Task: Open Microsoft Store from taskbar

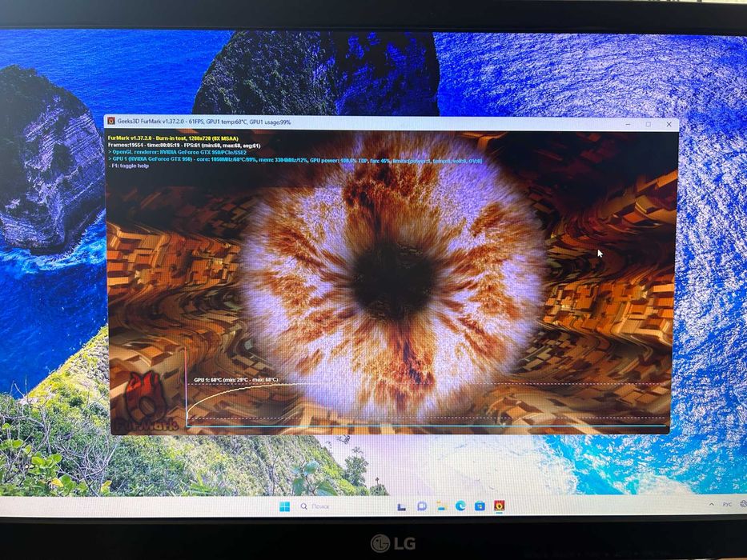Action: [480, 506]
